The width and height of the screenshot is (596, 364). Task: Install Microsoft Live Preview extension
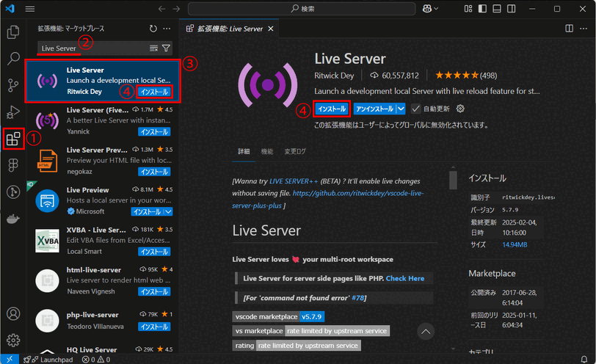[x=148, y=211]
